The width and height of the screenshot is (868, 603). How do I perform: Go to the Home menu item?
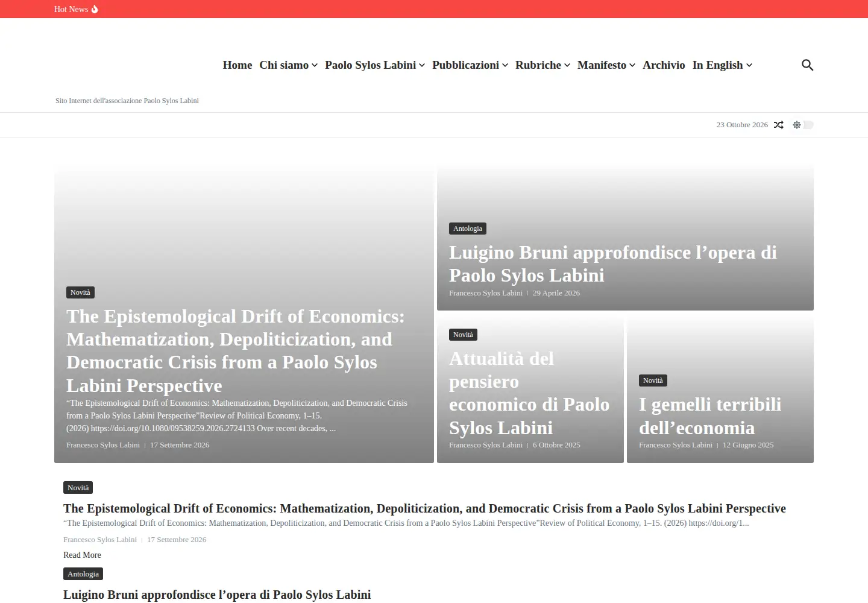[x=237, y=65]
